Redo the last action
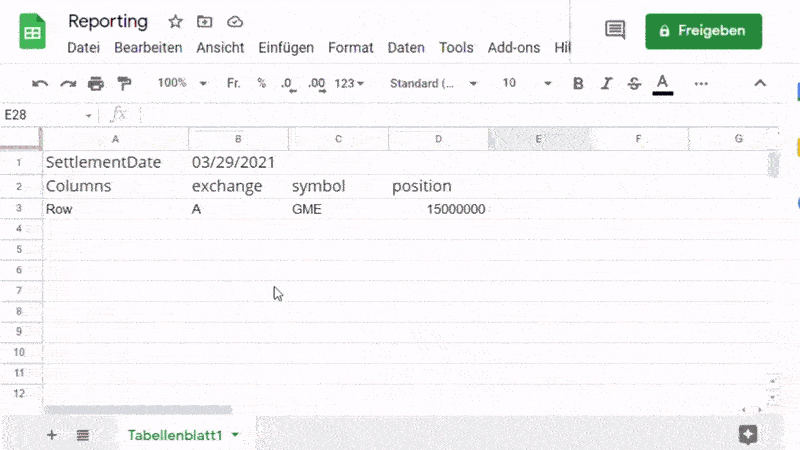 [x=68, y=83]
